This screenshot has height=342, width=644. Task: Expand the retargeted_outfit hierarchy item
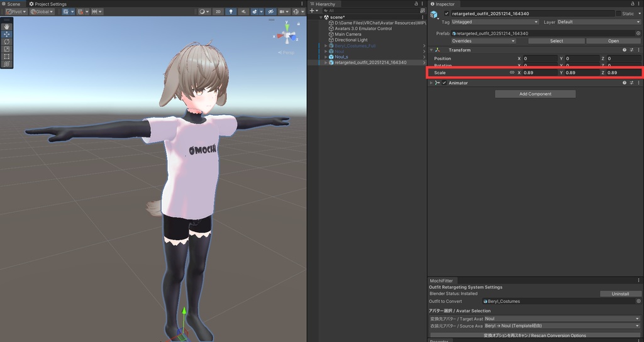[326, 62]
